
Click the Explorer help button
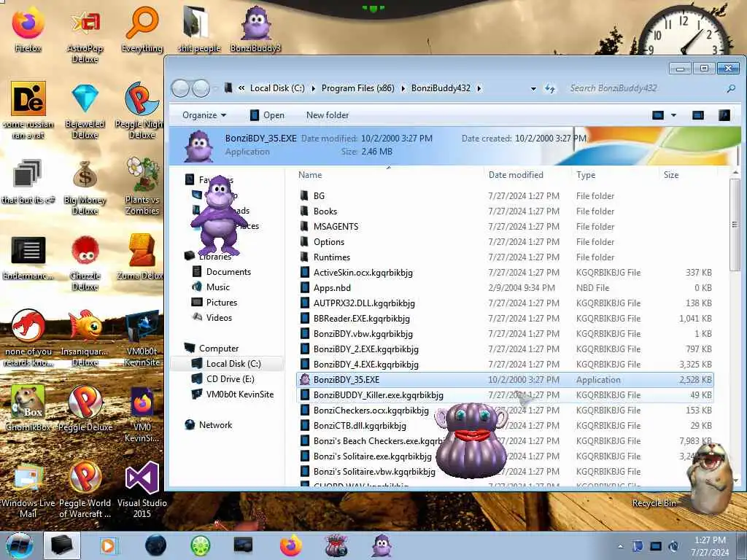(724, 115)
